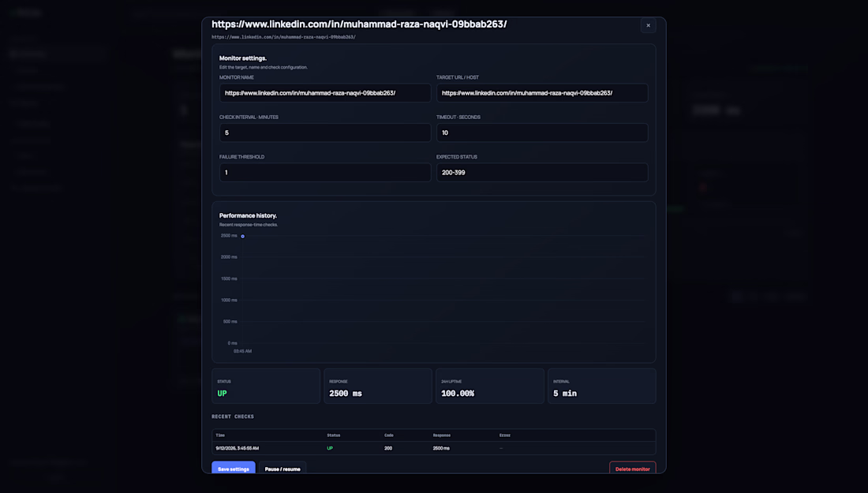Click Save settings button
Viewport: 868px width, 493px height.
coord(233,469)
